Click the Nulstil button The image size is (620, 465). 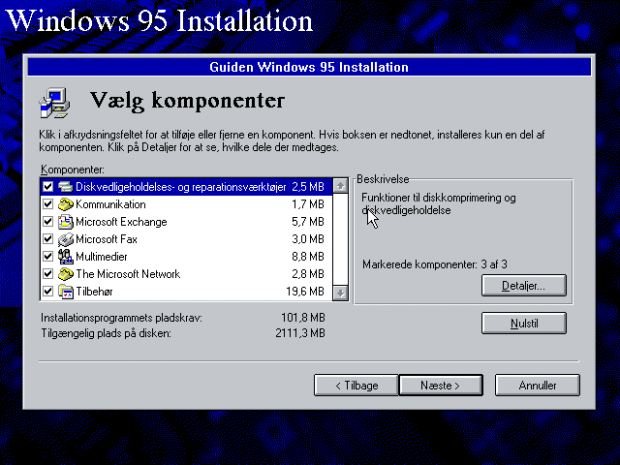[524, 323]
